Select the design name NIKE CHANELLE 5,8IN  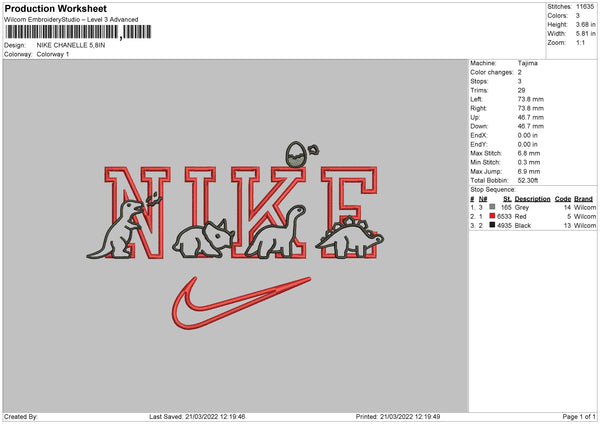(71, 45)
